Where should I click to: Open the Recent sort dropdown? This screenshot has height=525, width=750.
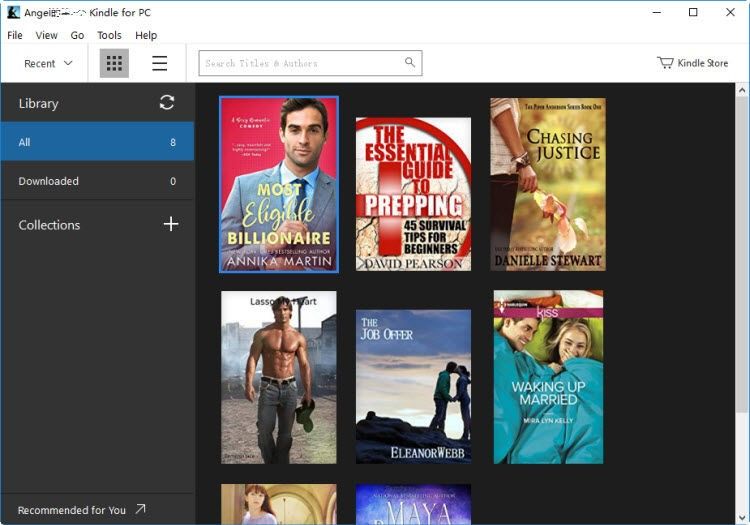48,64
